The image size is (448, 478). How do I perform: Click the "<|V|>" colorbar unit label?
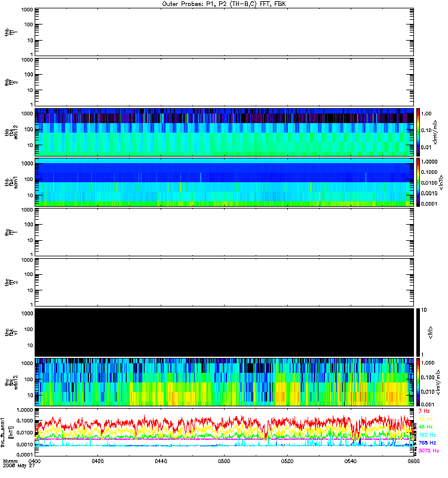[x=431, y=332]
